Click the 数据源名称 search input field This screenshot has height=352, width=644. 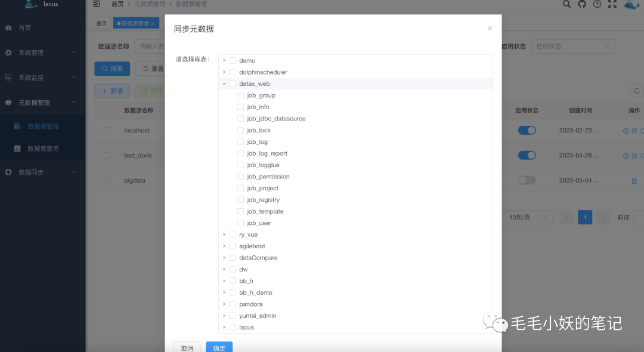(x=150, y=47)
